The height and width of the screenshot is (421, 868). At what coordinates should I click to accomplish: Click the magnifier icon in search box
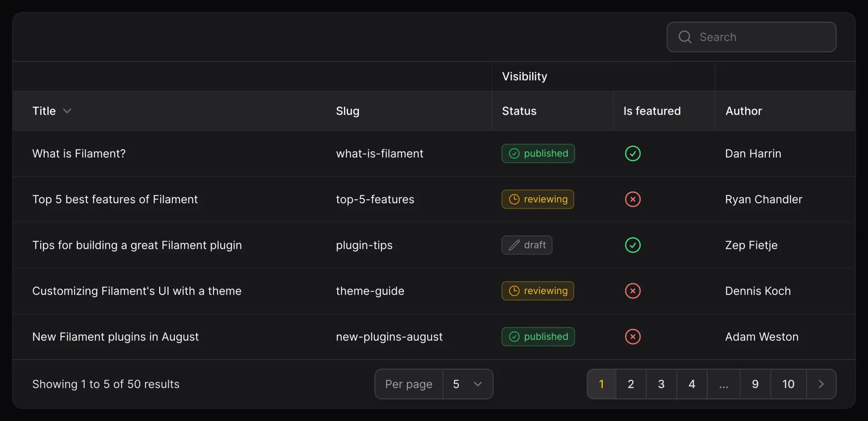pos(685,37)
